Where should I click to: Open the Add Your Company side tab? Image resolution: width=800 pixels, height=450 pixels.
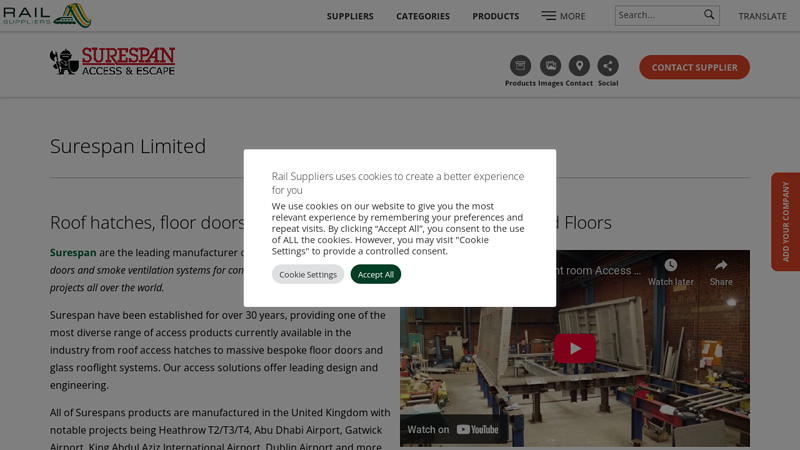click(785, 221)
